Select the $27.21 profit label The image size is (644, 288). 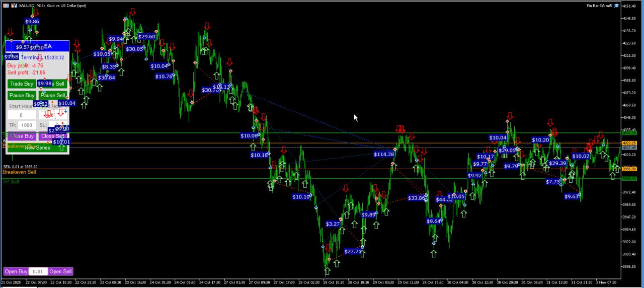click(353, 251)
